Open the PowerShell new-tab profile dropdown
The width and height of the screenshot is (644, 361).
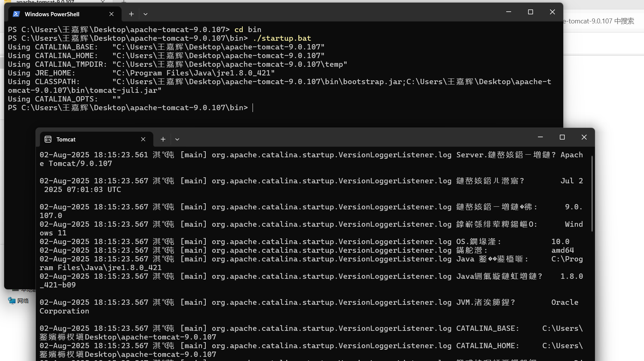point(145,14)
